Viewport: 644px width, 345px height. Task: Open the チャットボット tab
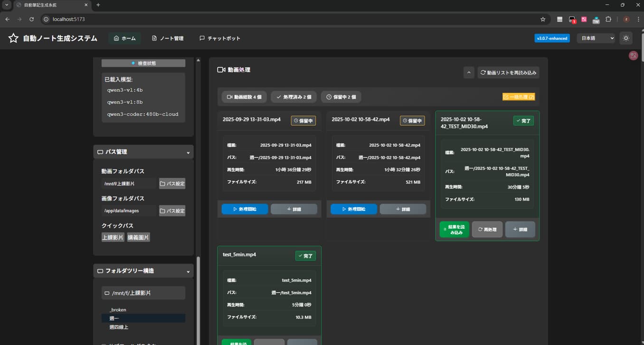[x=220, y=38]
